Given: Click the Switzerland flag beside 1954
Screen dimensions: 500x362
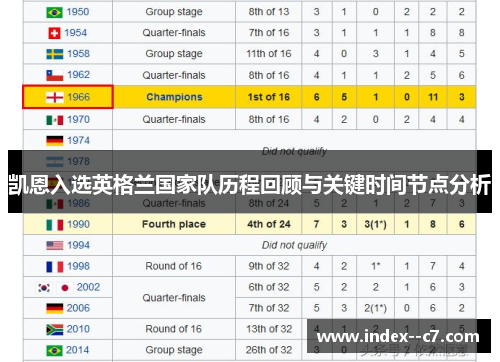Looking at the screenshot, I should [x=54, y=33].
